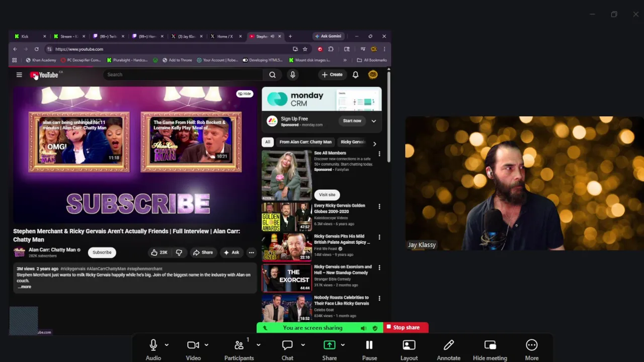Subscribe to Alan Carr: Chatty Man
644x362 pixels.
click(102, 252)
